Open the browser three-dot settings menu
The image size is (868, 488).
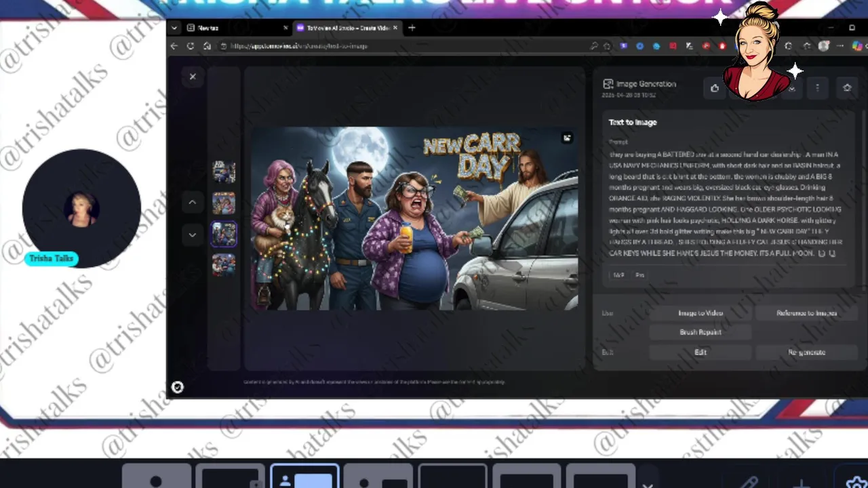click(841, 46)
